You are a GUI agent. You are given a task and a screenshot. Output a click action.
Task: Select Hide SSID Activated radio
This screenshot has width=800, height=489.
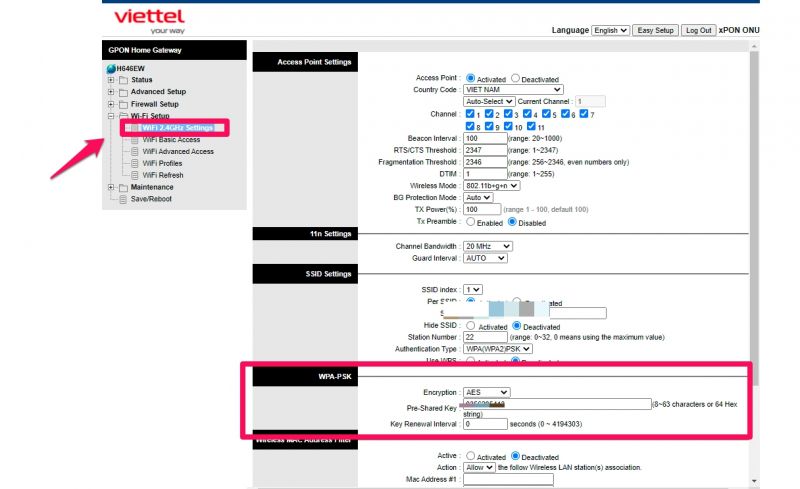[470, 325]
